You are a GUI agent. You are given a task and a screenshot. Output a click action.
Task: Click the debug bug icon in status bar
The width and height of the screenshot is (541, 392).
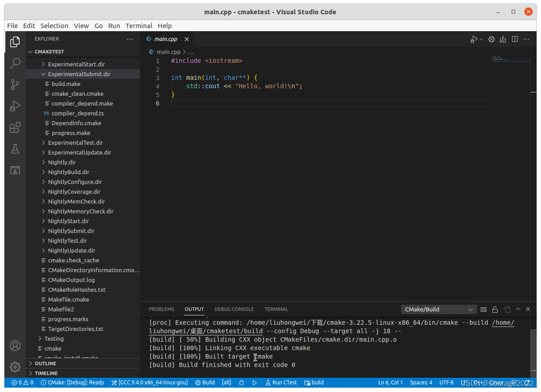(242, 383)
